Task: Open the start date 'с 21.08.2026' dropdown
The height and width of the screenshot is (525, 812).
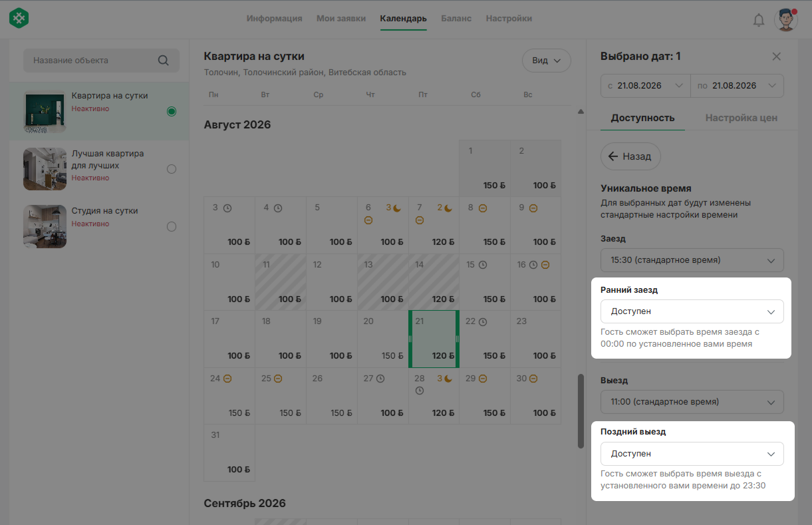Action: 645,86
